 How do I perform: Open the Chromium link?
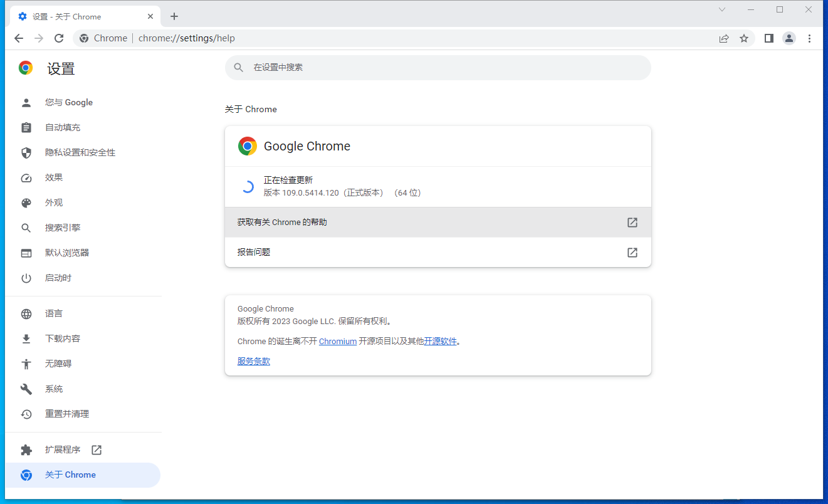[338, 341]
